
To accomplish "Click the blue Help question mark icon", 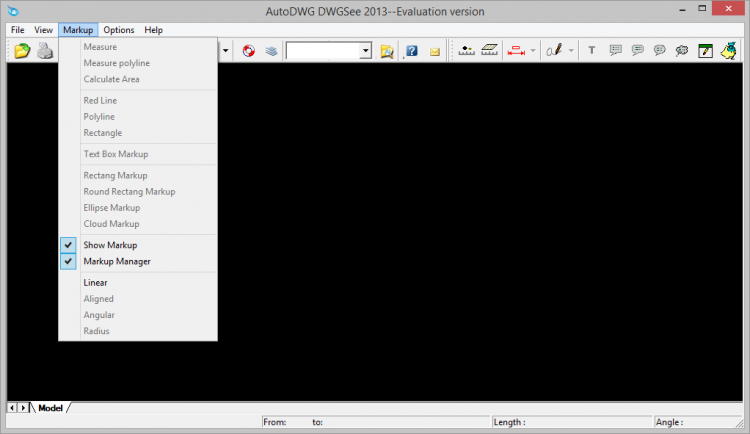I will click(x=411, y=51).
